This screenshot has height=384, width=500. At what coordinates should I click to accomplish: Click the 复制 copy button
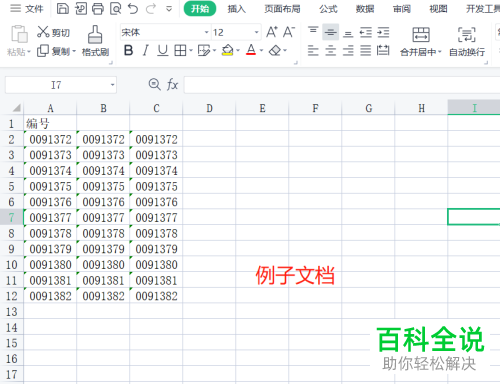coord(53,51)
